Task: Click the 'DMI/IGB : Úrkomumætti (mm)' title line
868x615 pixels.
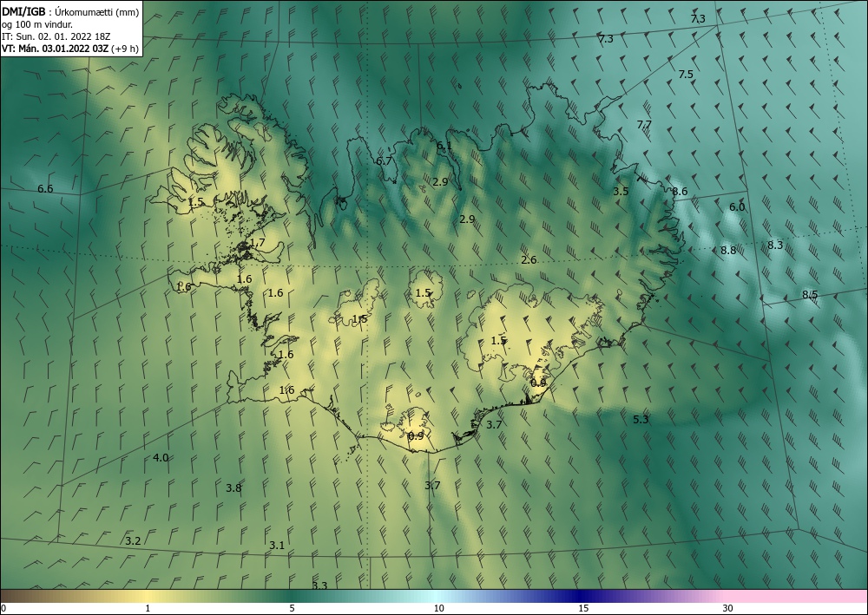Action: click(x=70, y=12)
